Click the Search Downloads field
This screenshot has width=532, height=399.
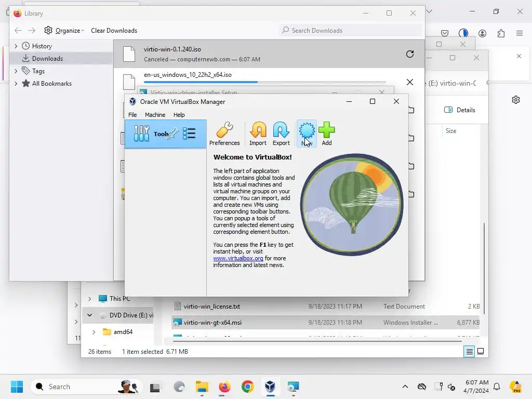pyautogui.click(x=351, y=31)
